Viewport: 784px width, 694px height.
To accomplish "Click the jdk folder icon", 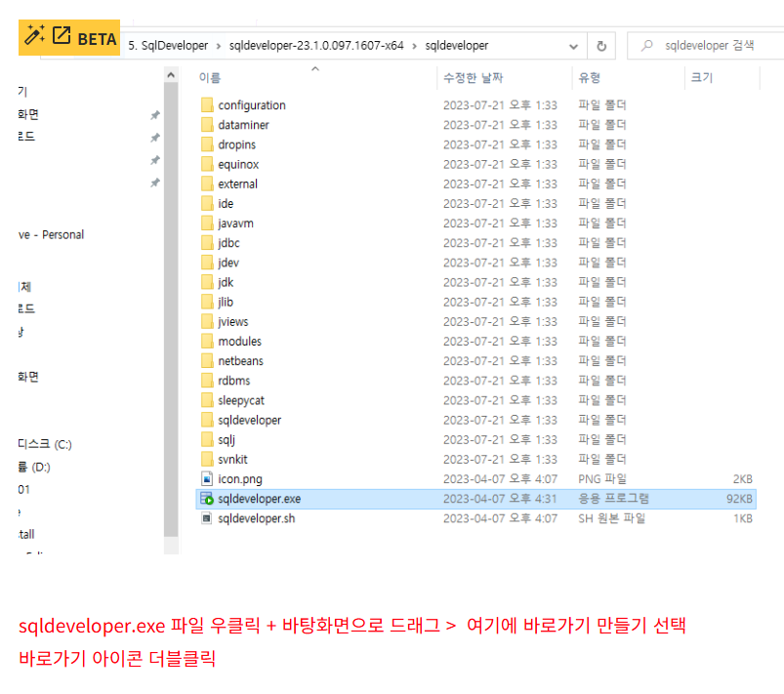I will (207, 282).
